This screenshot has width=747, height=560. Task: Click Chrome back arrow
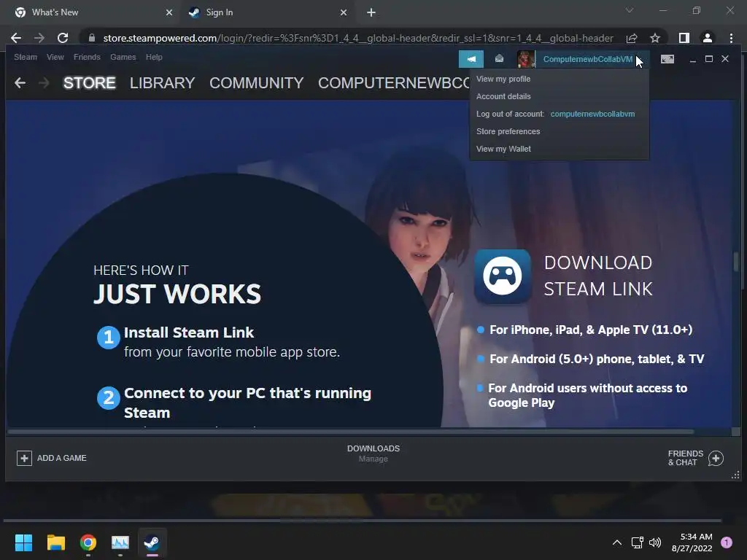click(x=16, y=38)
